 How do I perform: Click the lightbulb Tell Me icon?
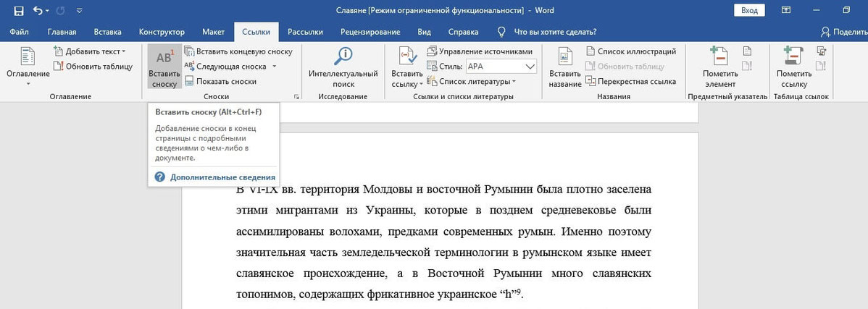(x=501, y=32)
